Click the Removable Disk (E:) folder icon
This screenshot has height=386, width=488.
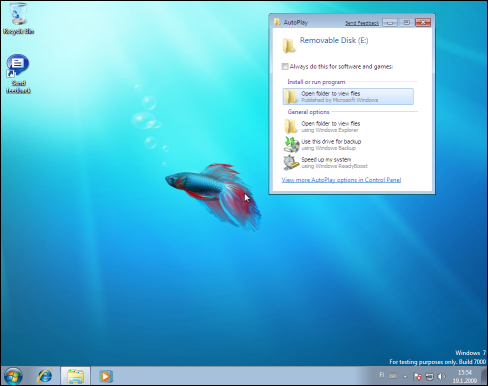[x=289, y=46]
